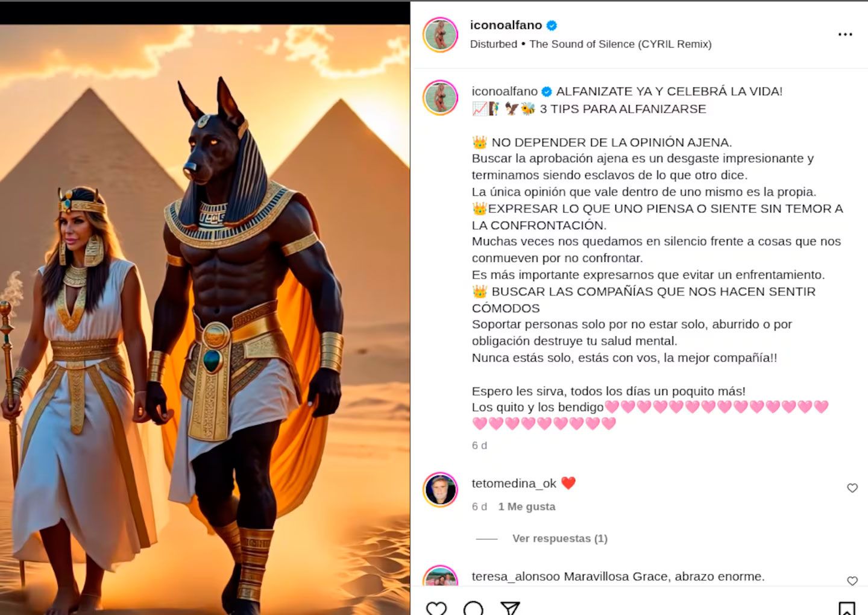Open the iconoalfano username in header
The width and height of the screenshot is (868, 615).
point(506,25)
